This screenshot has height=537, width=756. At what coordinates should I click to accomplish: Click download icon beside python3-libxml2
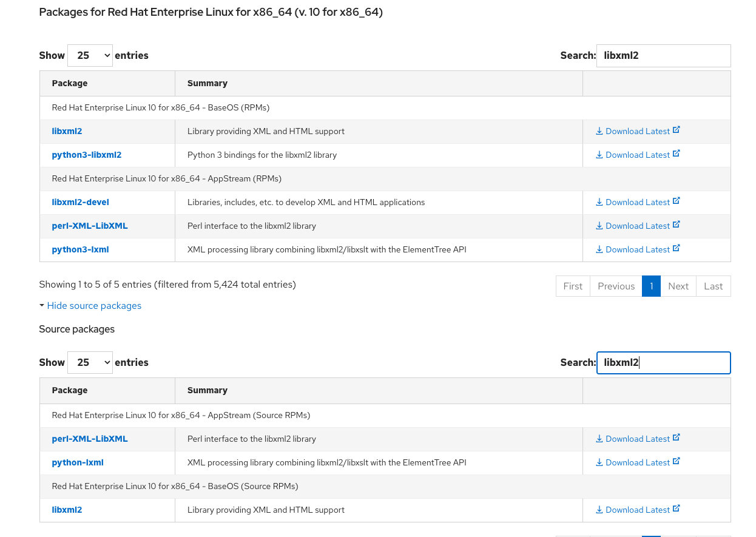tap(599, 155)
